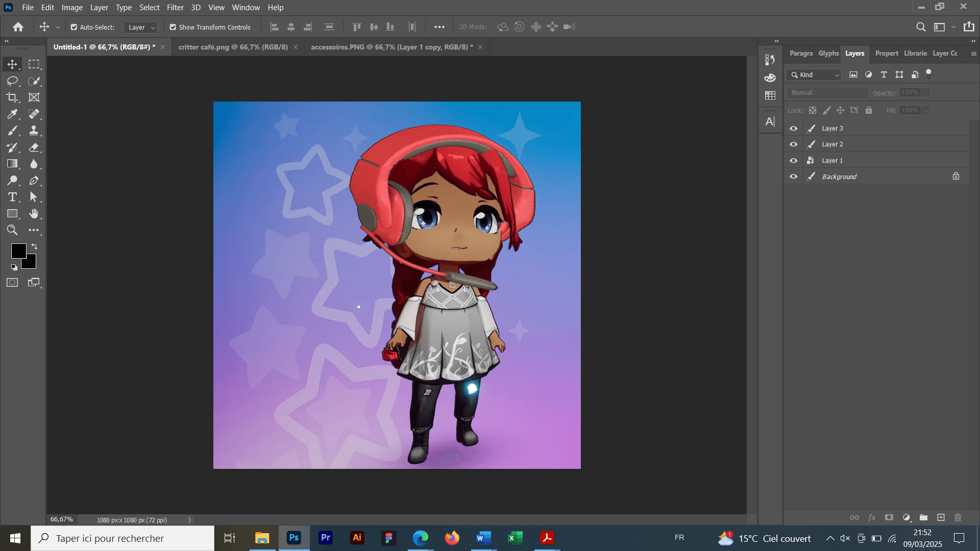Create a new layer in the Layers panel

tap(941, 517)
